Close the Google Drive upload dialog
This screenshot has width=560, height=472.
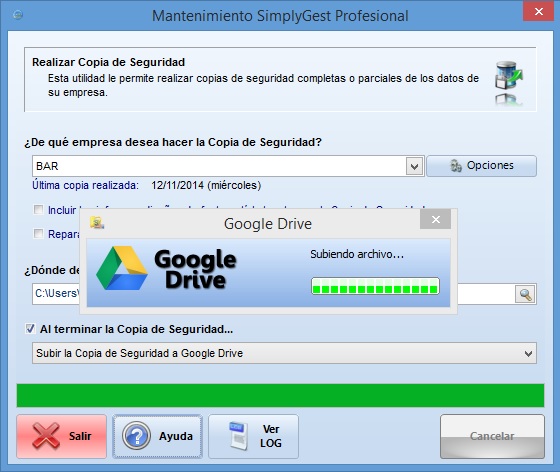tap(435, 219)
